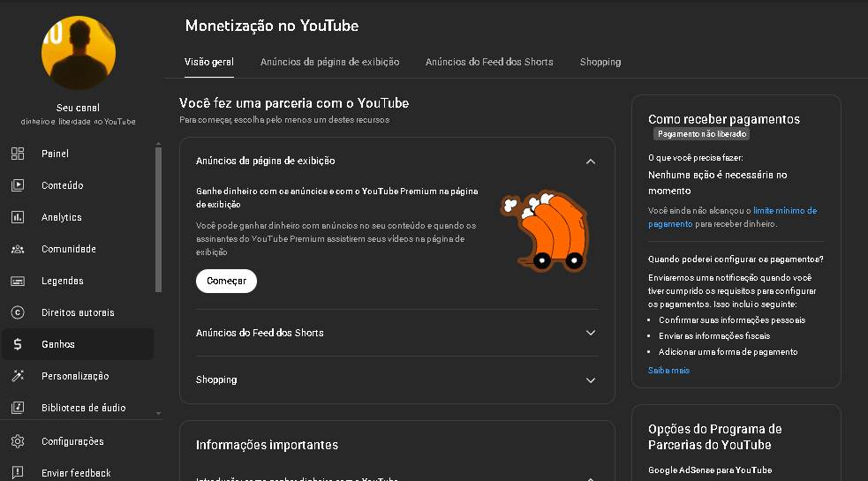Select the Comunidade people icon
Viewport: 868px width, 481px height.
click(x=18, y=249)
